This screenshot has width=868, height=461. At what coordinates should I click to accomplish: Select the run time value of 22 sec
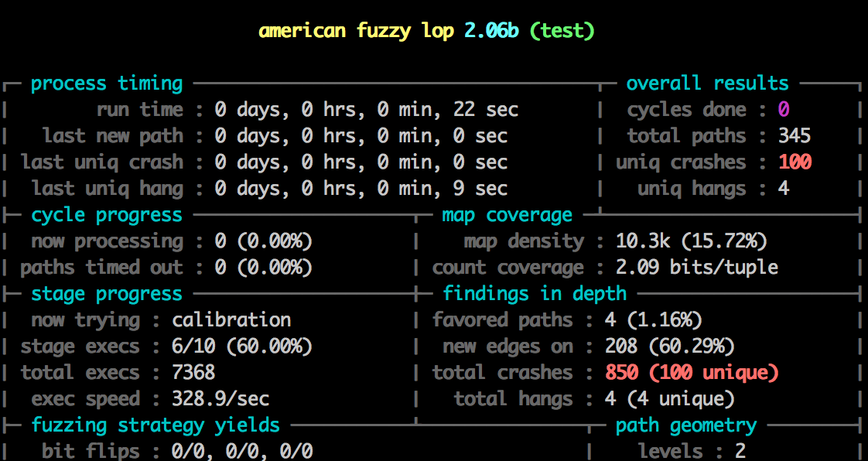[x=366, y=110]
